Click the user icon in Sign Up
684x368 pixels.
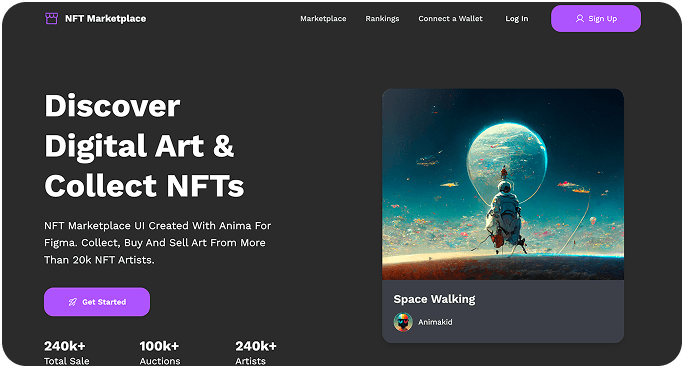[x=579, y=18]
